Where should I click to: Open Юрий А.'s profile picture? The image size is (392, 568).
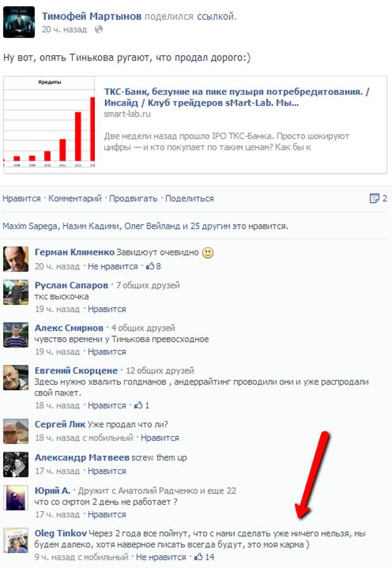16,498
